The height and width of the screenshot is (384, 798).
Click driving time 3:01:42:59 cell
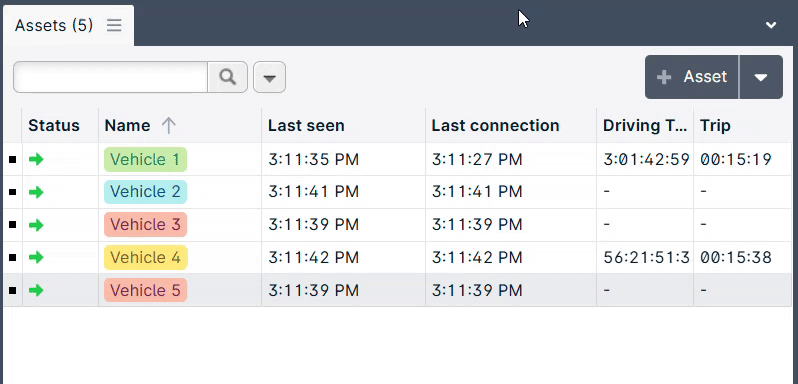point(646,160)
